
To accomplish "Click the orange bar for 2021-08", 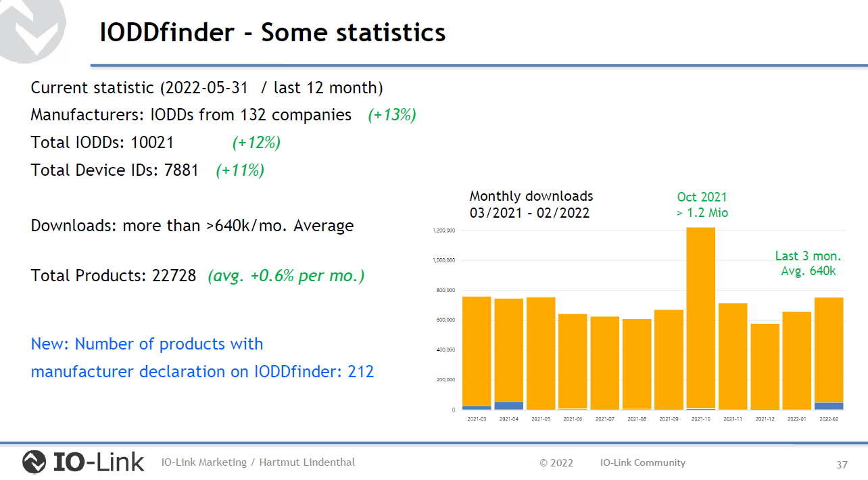I will pos(637,364).
